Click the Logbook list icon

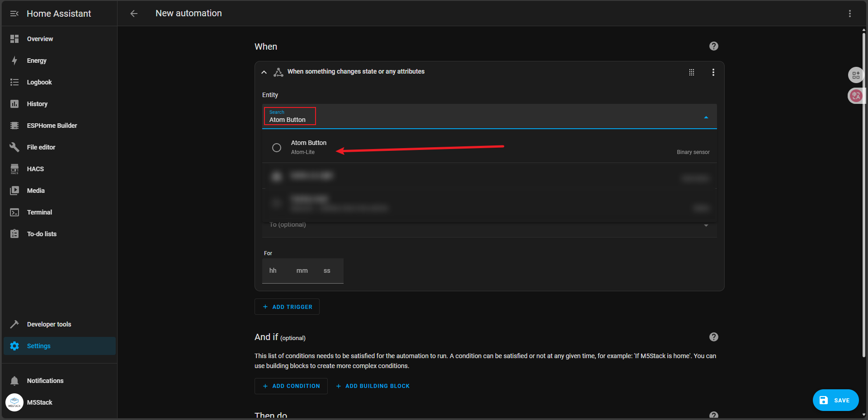(x=14, y=82)
